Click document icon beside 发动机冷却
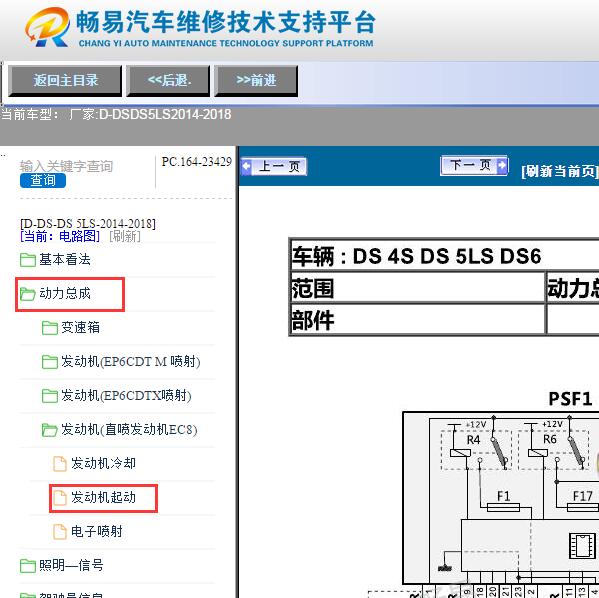This screenshot has width=599, height=598. [60, 464]
